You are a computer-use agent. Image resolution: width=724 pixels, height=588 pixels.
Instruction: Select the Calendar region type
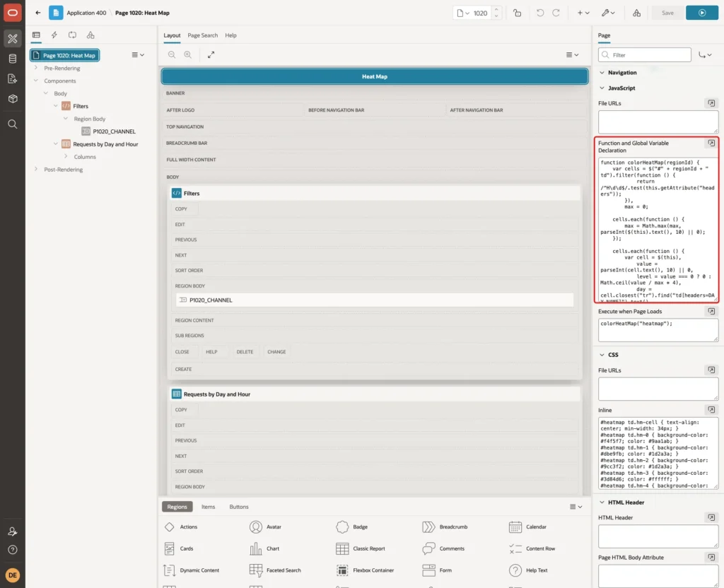tap(527, 527)
